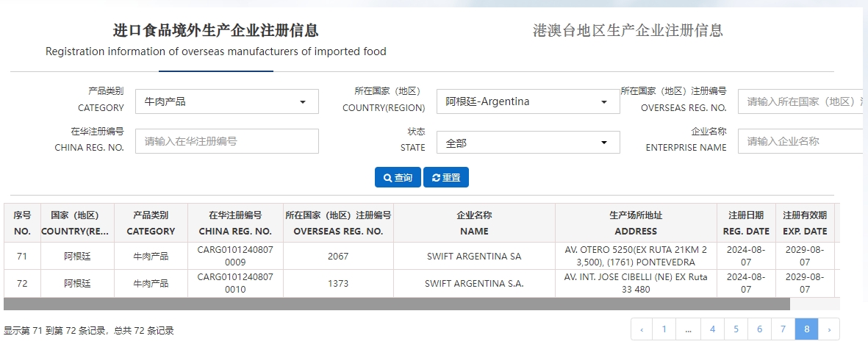
Task: Click the 企业名称 enterprise name input
Action: [801, 140]
